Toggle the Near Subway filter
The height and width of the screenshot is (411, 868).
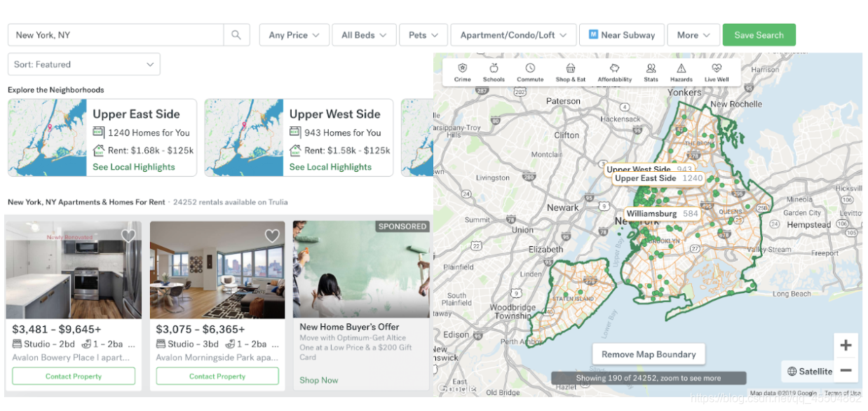tap(622, 35)
